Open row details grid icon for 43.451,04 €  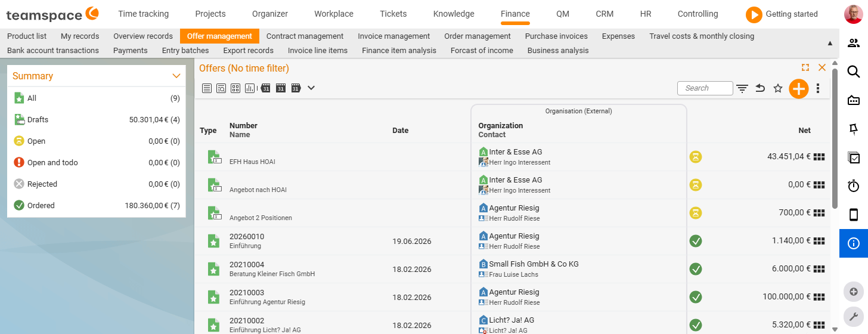coord(819,157)
